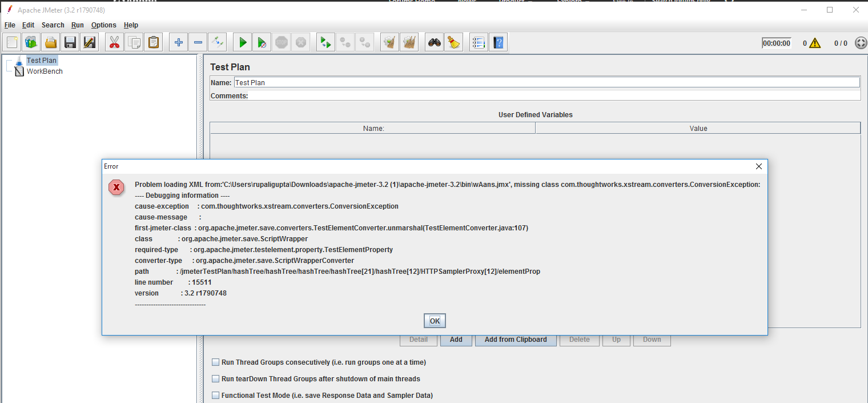Click the User Defined Variables heading
The width and height of the screenshot is (868, 403).
(536, 114)
